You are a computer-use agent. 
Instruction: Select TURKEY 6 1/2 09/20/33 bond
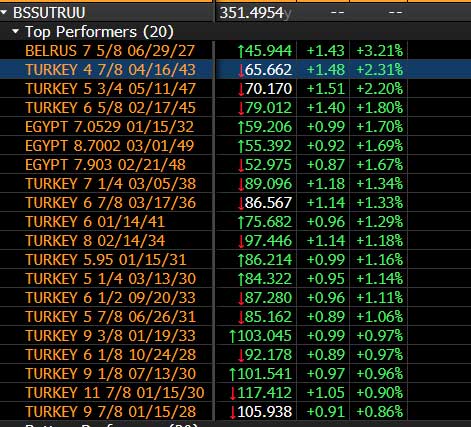[x=110, y=298]
